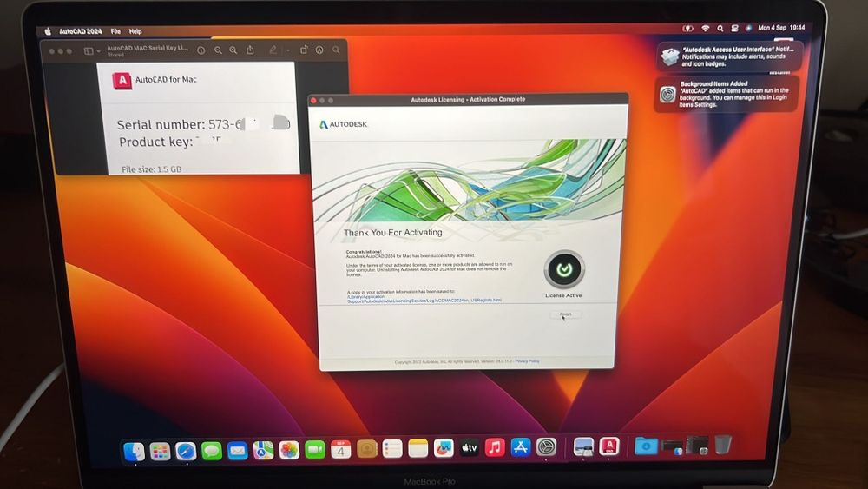
Task: Expand the highlight options dropdown in Preview
Action: pos(288,50)
